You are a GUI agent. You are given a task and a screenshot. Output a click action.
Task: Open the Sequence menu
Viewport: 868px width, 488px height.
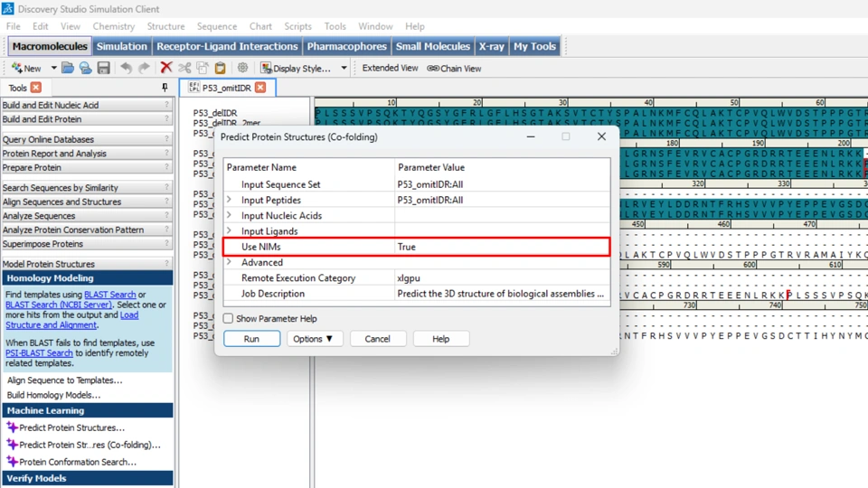click(216, 26)
